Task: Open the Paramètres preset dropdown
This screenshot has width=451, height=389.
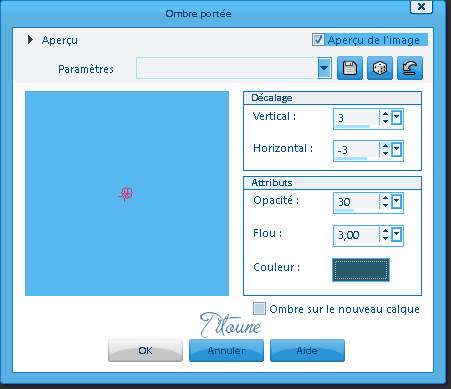Action: (324, 68)
